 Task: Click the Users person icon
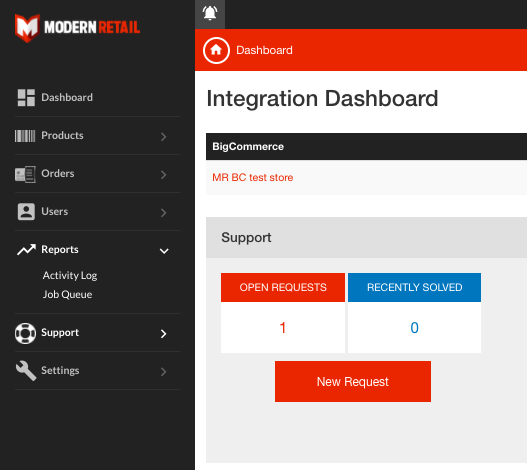coord(26,211)
